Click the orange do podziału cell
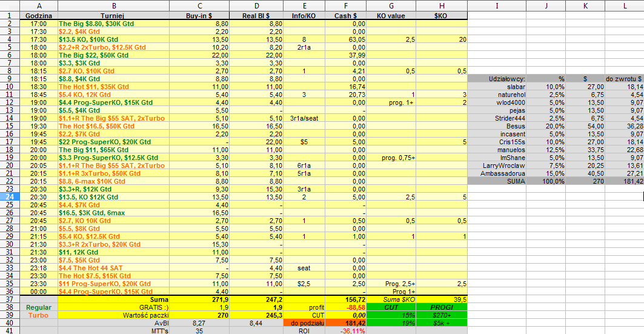The width and height of the screenshot is (644, 334). point(304,323)
